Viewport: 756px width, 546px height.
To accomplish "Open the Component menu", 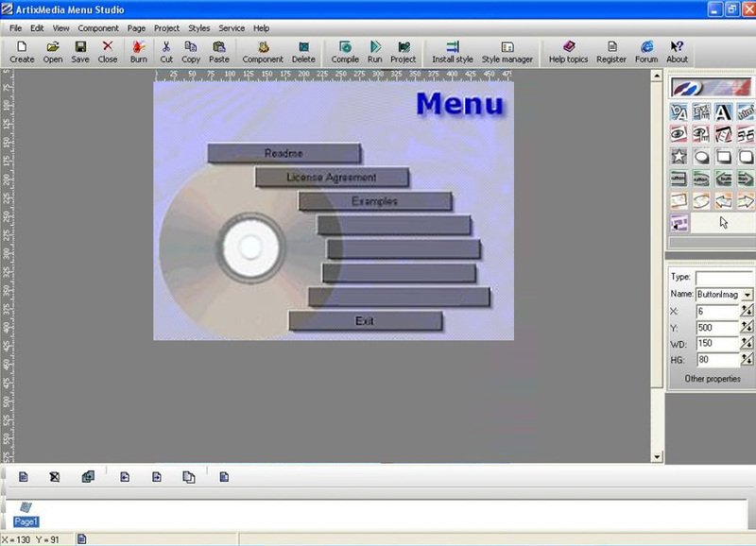I will click(x=98, y=28).
